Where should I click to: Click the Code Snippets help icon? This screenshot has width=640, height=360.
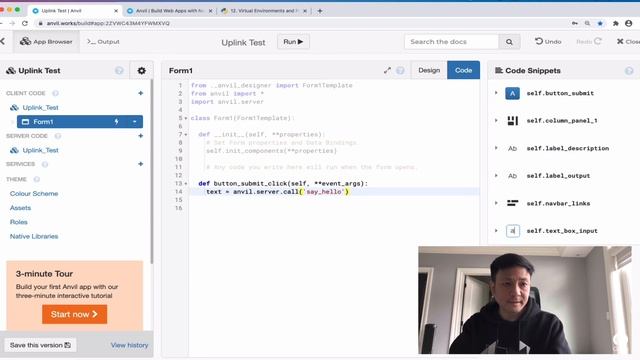629,71
